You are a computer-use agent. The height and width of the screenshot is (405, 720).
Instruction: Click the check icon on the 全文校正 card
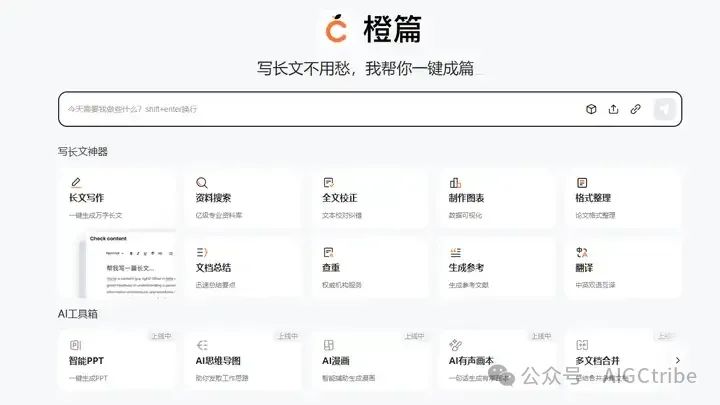(328, 183)
